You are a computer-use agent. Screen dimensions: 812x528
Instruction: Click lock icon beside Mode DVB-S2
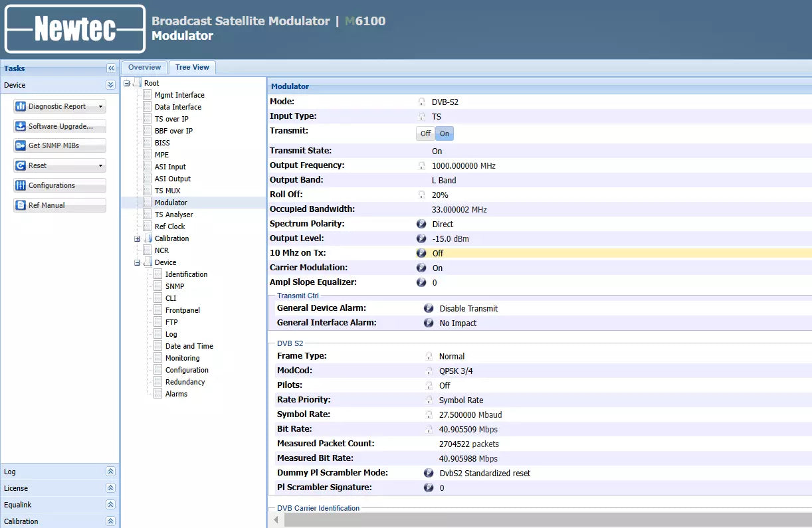pos(421,102)
